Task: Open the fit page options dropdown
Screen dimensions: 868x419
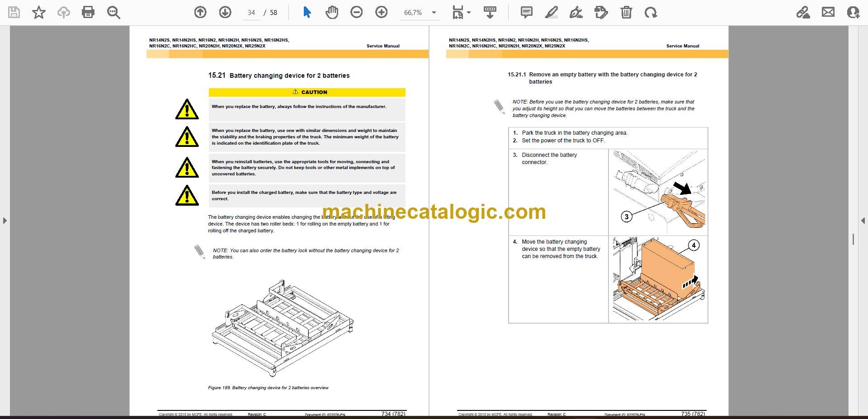Action: 461,13
